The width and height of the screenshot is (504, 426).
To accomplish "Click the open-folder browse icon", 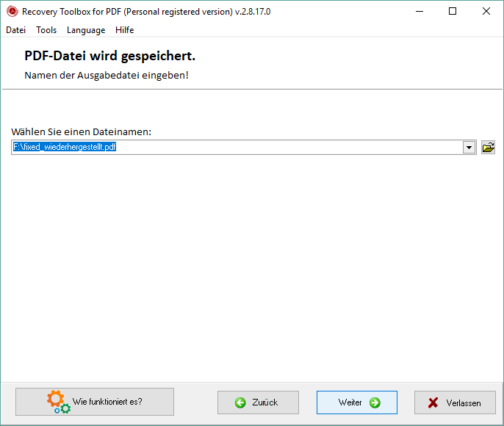I will click(x=488, y=148).
